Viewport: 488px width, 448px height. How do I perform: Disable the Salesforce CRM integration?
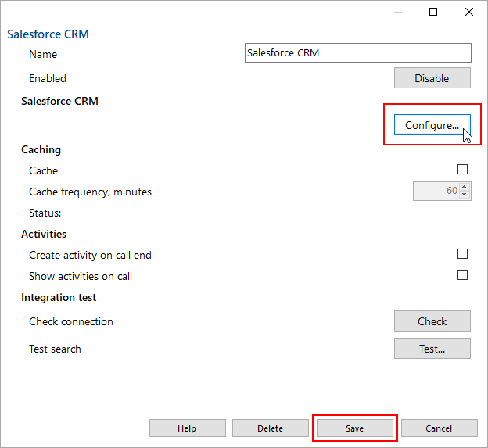coord(432,78)
